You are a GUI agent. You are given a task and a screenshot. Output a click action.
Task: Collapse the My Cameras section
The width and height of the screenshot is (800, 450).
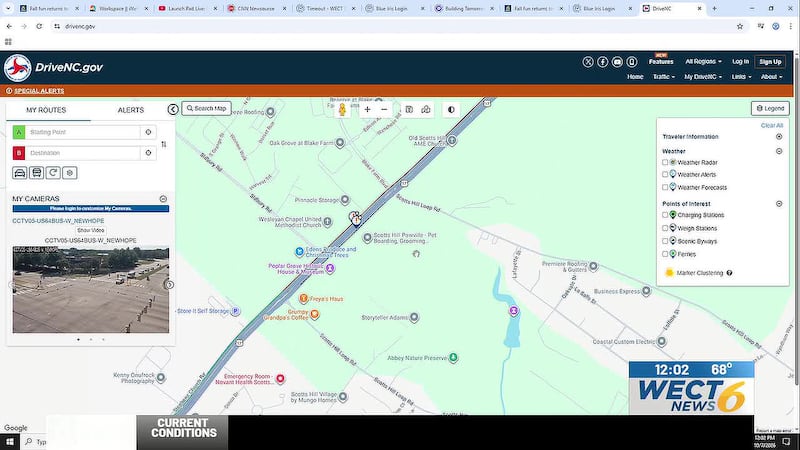pyautogui.click(x=163, y=198)
